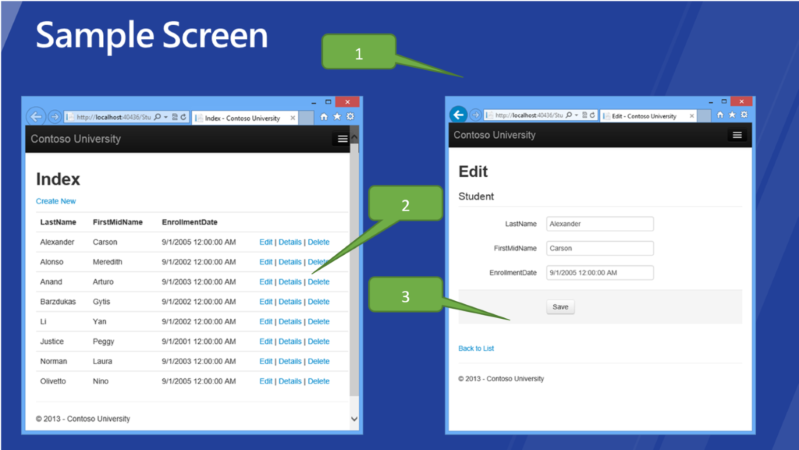Viewport: 799px width, 450px height.
Task: Click the LastName column header
Action: click(58, 222)
